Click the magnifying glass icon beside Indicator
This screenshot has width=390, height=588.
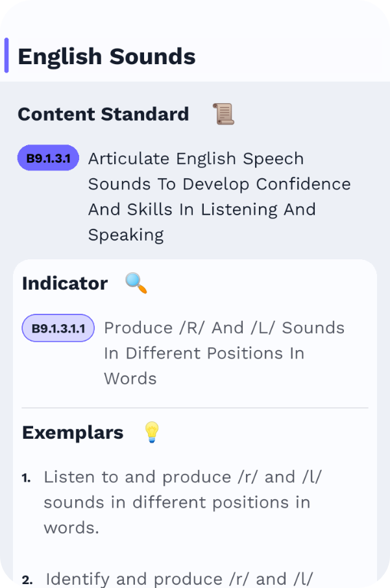pyautogui.click(x=136, y=283)
